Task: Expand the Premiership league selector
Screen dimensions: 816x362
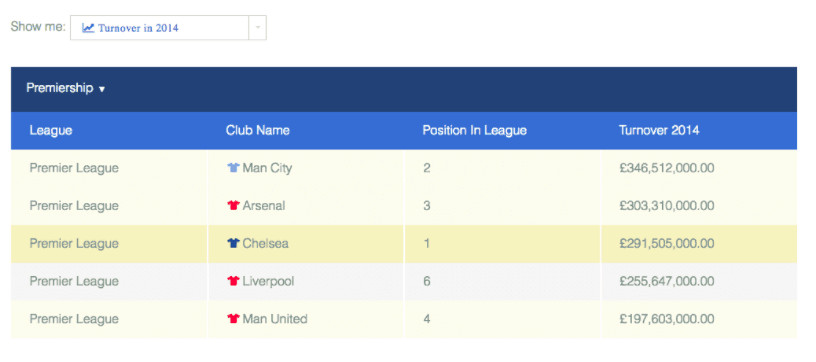Action: (66, 88)
